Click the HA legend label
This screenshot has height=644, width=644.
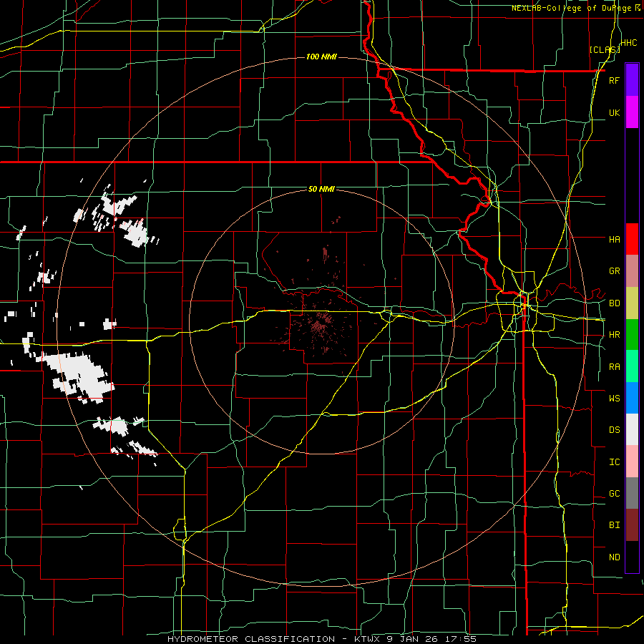[614, 240]
